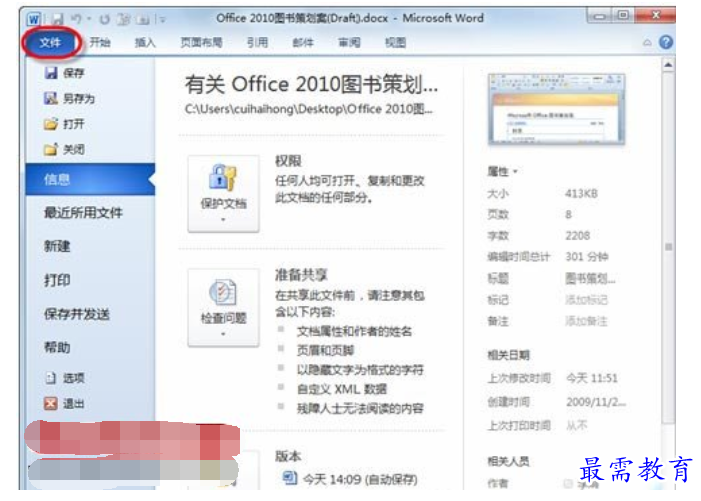Switch to the 邮件 ribbon tab
Screen dimensions: 701x501
303,42
